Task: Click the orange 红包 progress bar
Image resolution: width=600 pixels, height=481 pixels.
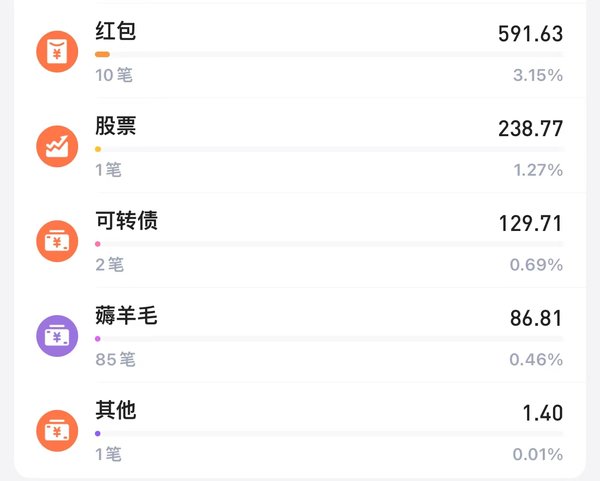Action: point(102,54)
